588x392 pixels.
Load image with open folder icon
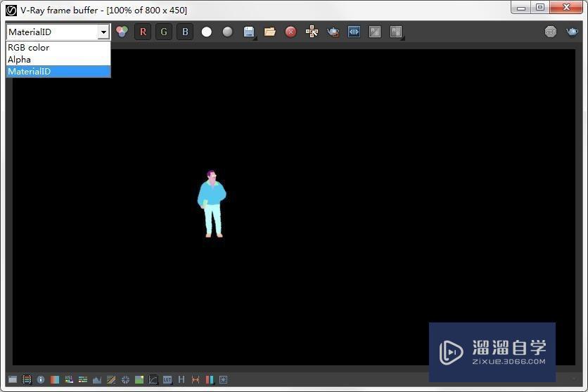(270, 32)
